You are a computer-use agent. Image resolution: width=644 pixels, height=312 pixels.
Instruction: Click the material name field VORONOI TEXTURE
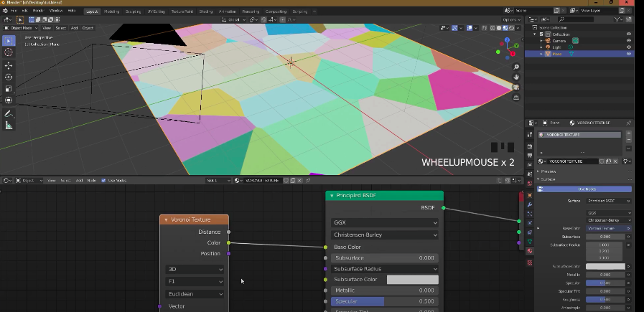point(574,162)
